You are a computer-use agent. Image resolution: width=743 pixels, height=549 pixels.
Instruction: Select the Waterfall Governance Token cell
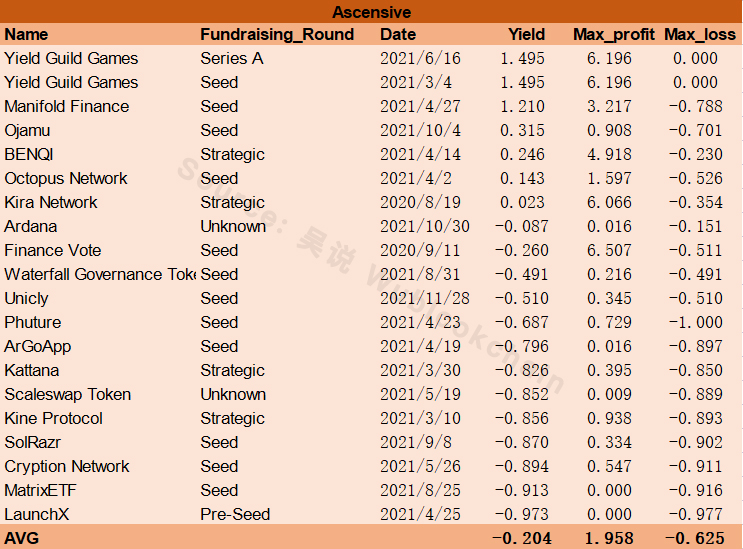coord(100,274)
